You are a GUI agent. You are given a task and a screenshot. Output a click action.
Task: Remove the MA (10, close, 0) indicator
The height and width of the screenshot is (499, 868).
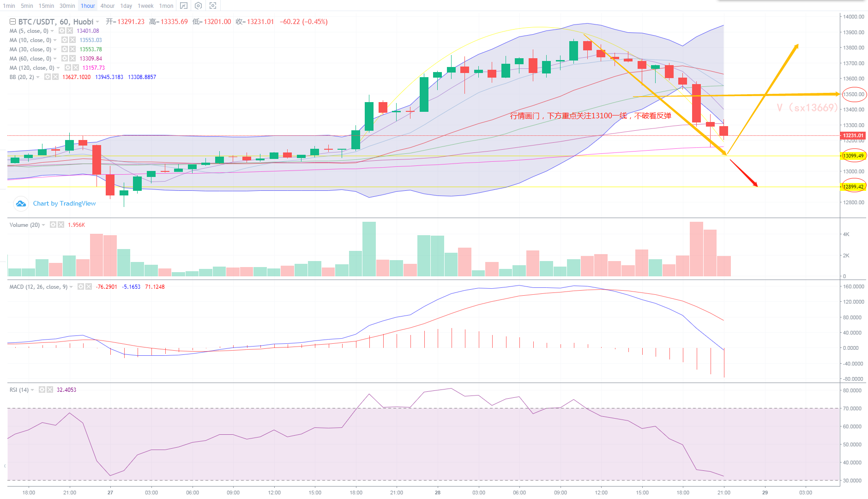click(72, 40)
